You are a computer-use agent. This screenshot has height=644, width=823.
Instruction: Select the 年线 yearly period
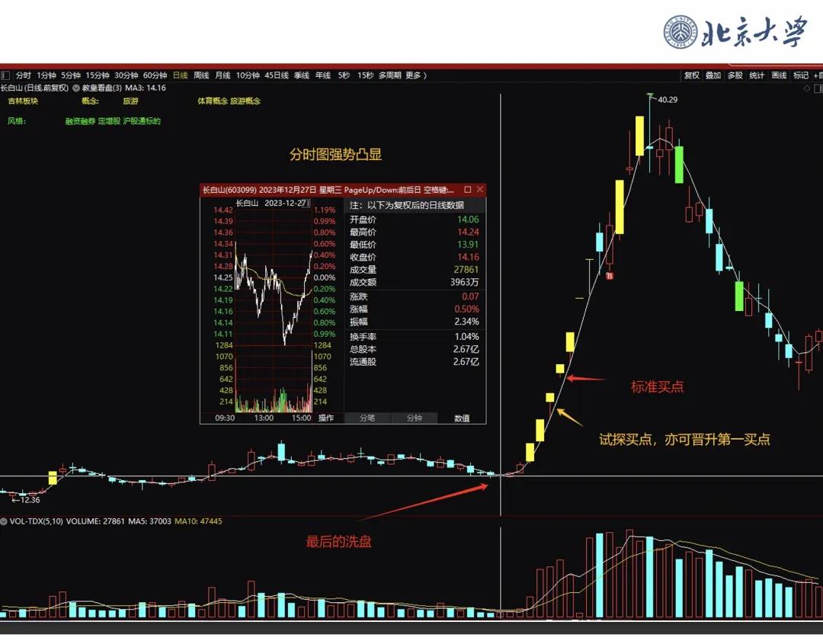point(323,75)
